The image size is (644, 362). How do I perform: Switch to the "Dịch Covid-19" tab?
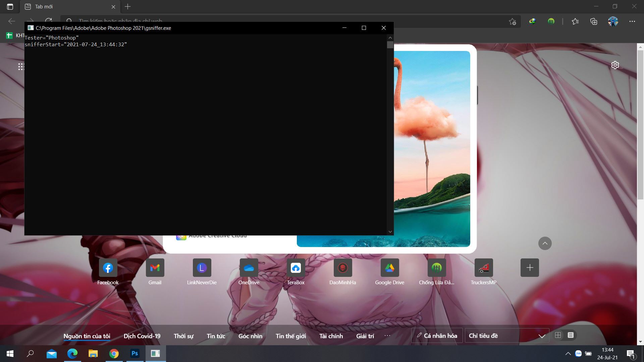[x=142, y=336]
